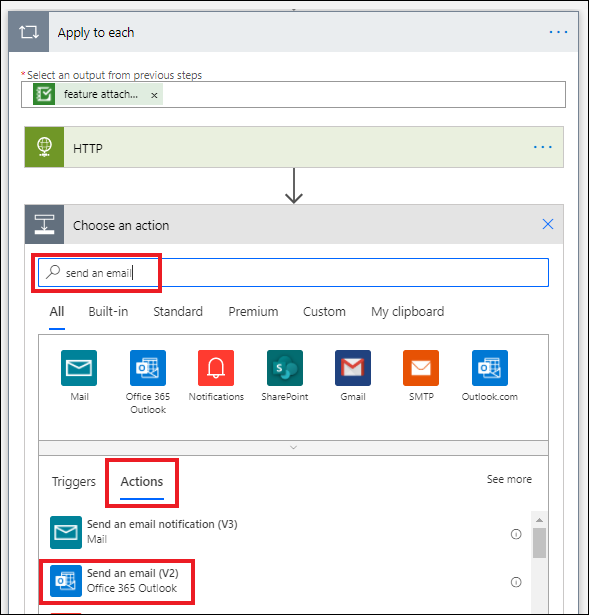Viewport: 589px width, 615px height.
Task: Collapse the connectors list chevron
Action: (x=293, y=448)
